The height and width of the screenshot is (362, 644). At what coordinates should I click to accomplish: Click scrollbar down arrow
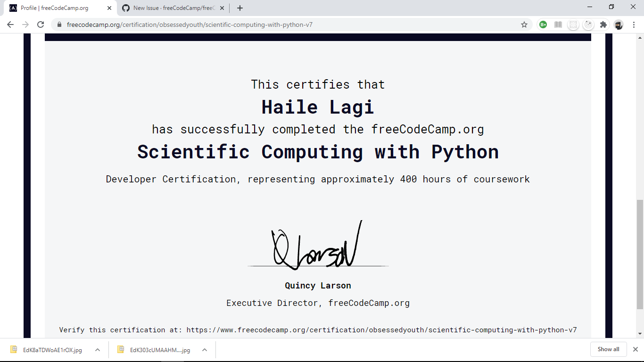point(640,334)
